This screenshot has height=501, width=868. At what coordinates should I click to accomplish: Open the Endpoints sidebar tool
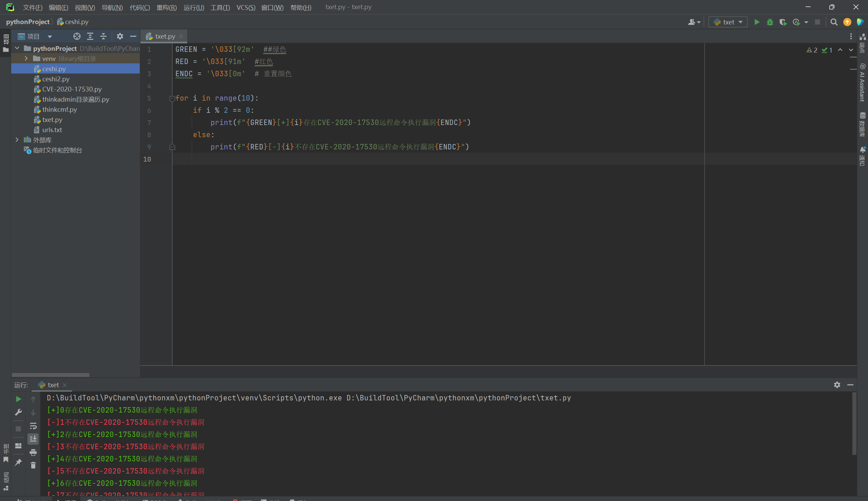863,43
